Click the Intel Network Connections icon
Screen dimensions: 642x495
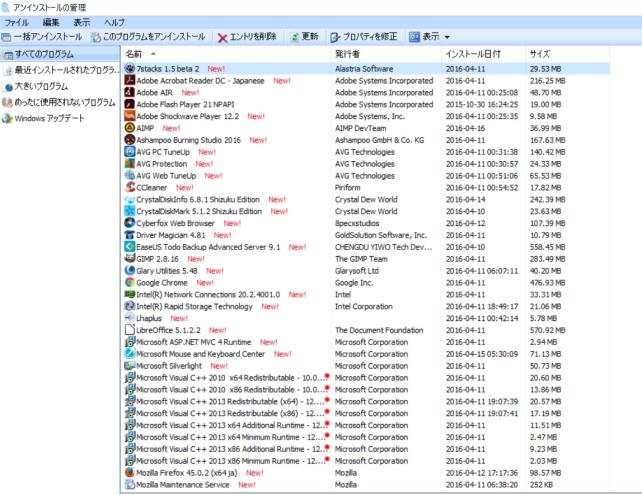(x=129, y=294)
